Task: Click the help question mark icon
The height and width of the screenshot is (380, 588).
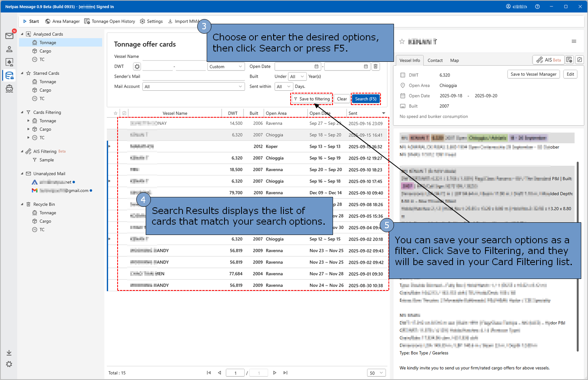Action: pos(537,7)
